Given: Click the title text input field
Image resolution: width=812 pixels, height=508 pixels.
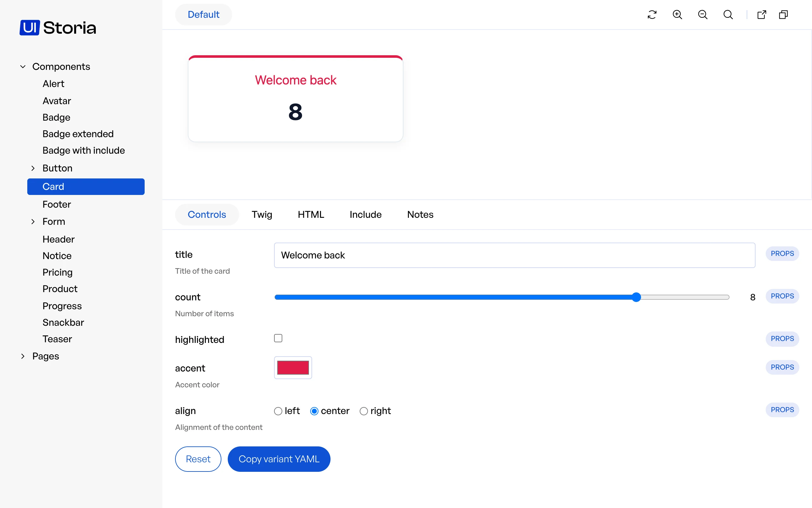Looking at the screenshot, I should [514, 255].
